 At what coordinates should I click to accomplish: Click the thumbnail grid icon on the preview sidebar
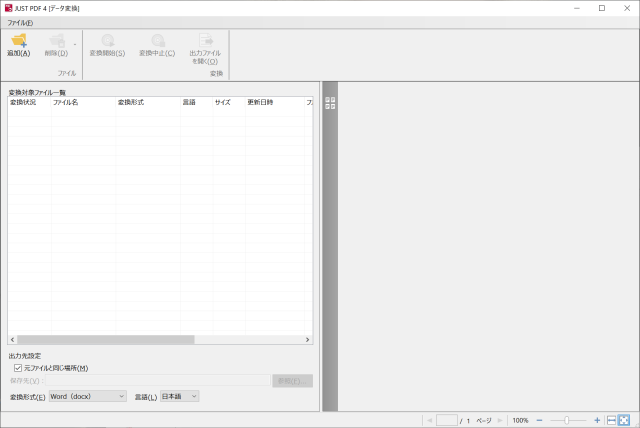pyautogui.click(x=330, y=103)
